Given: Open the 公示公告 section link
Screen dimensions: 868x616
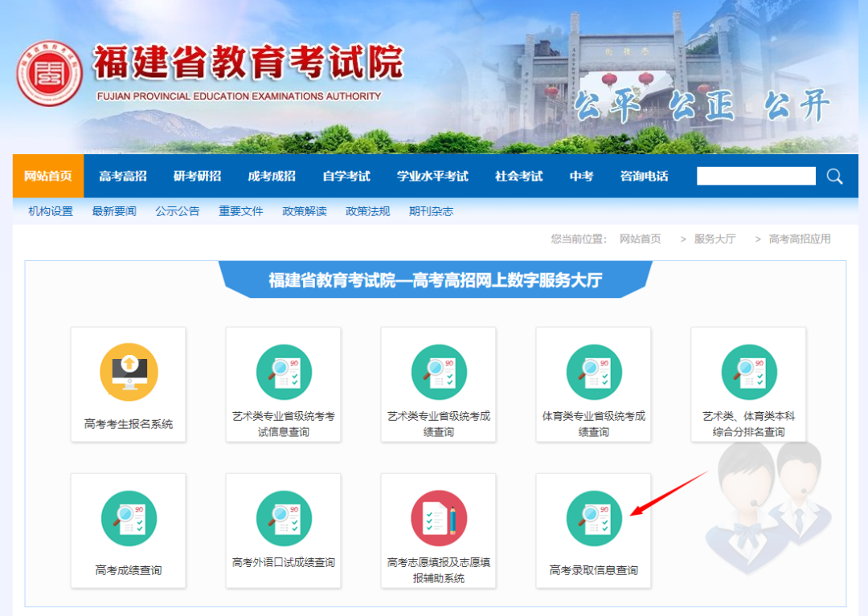Looking at the screenshot, I should point(177,210).
